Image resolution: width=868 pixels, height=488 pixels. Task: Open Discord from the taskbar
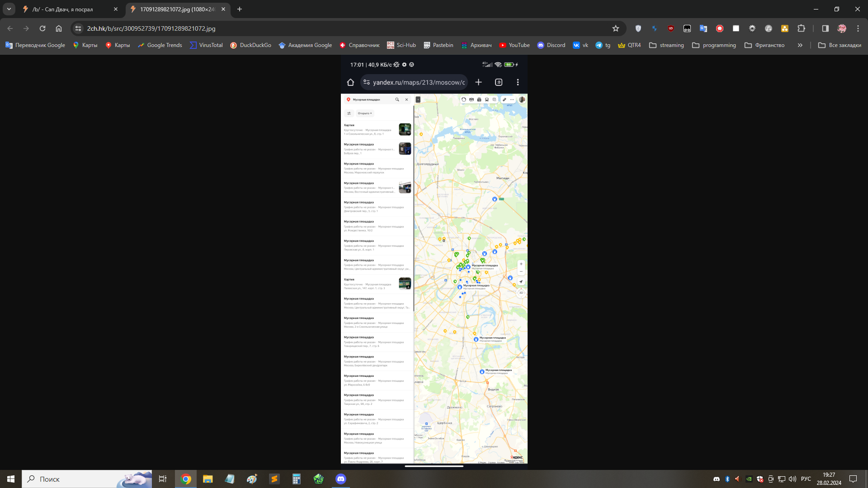[x=341, y=479]
